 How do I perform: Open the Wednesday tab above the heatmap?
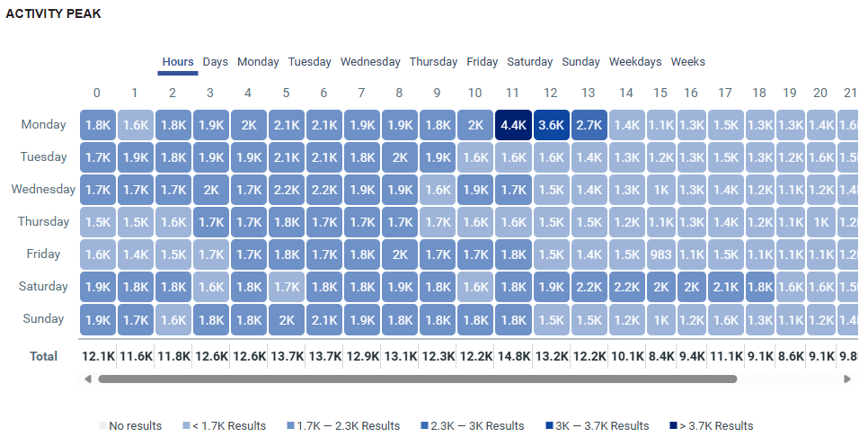tap(370, 62)
